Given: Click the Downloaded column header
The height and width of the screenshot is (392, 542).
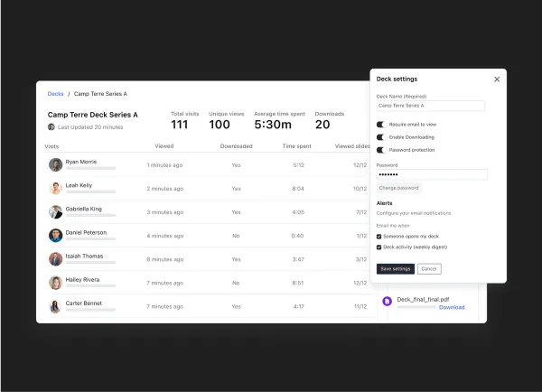Looking at the screenshot, I should (236, 146).
